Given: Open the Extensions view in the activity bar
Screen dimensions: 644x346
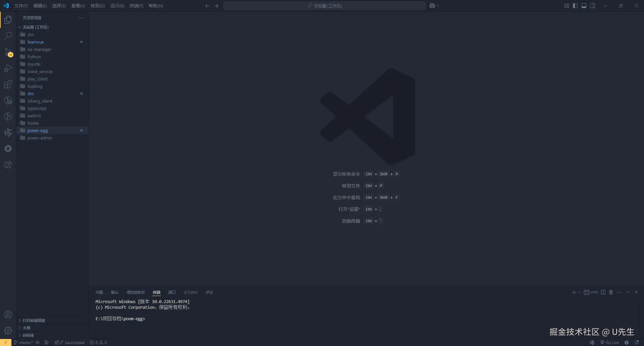Looking at the screenshot, I should [8, 84].
